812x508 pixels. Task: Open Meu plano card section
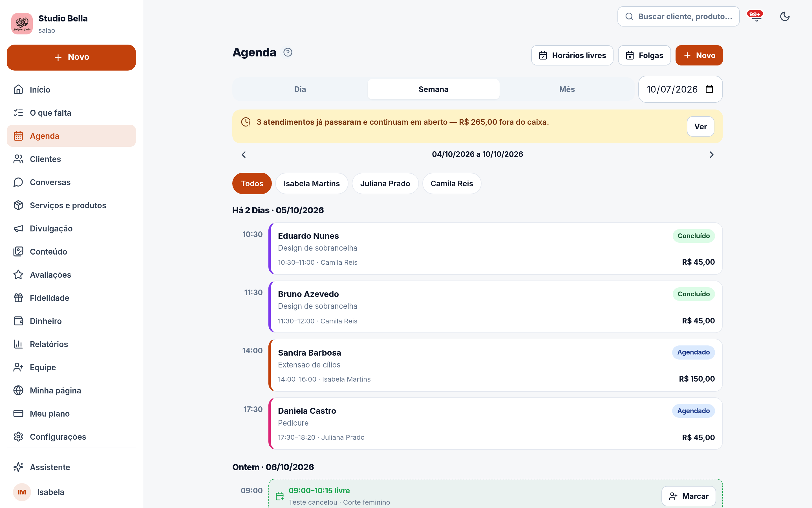pyautogui.click(x=71, y=413)
